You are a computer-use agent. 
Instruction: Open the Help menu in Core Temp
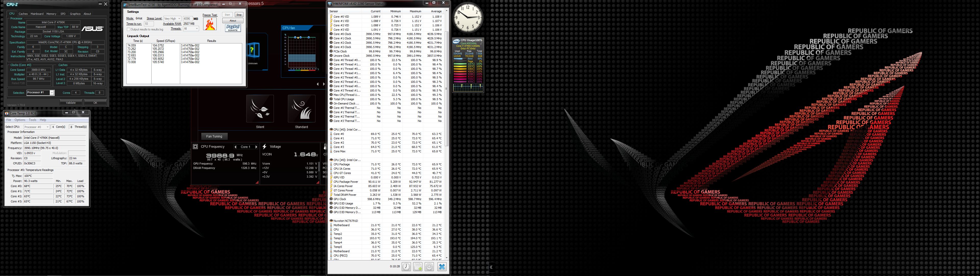(43, 120)
